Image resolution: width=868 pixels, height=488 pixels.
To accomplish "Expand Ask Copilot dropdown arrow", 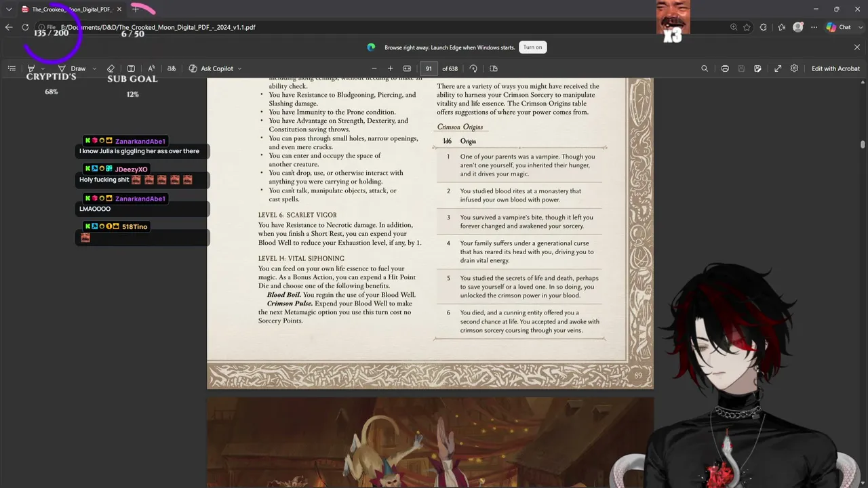I will [x=239, y=68].
